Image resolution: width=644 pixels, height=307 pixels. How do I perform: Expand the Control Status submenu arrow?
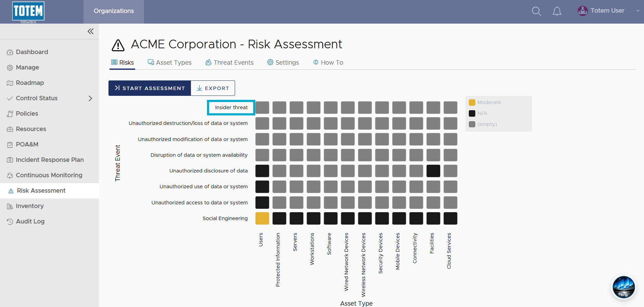[x=90, y=98]
